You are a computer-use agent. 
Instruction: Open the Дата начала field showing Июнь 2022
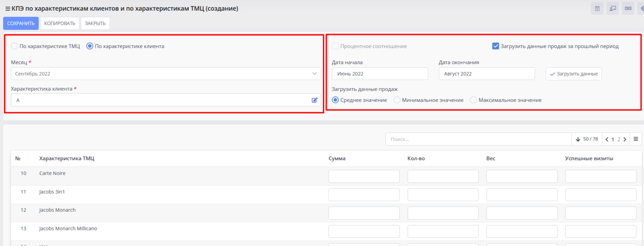coord(380,74)
